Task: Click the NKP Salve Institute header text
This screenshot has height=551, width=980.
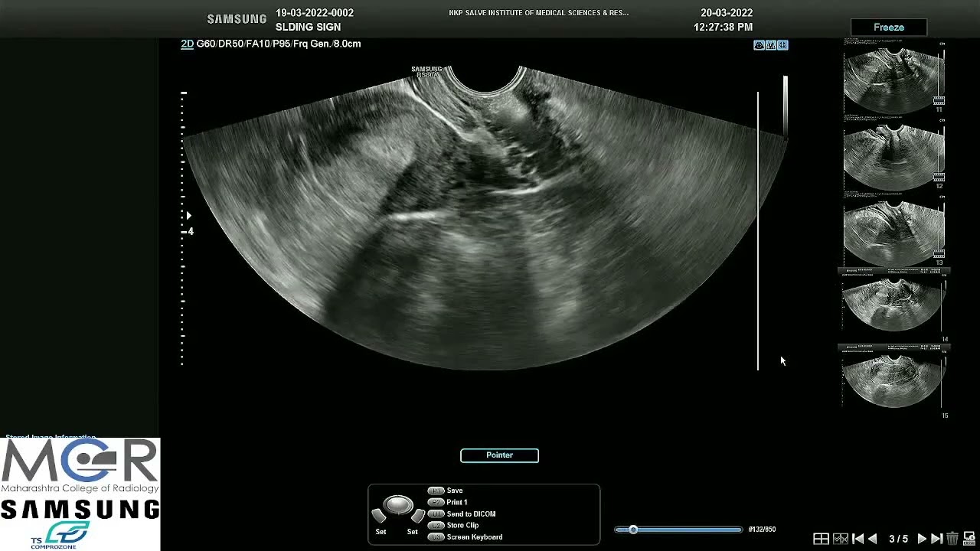Action: [539, 13]
